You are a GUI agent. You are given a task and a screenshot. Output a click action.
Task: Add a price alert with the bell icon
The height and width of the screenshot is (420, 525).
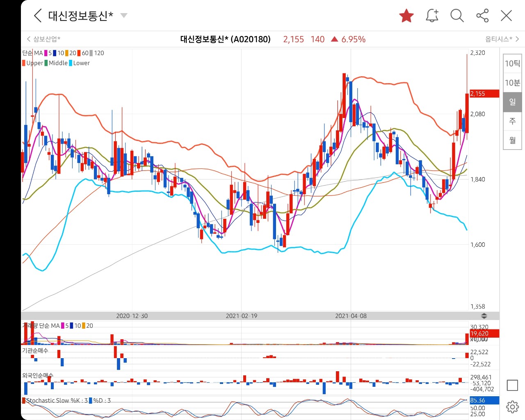[x=432, y=16]
